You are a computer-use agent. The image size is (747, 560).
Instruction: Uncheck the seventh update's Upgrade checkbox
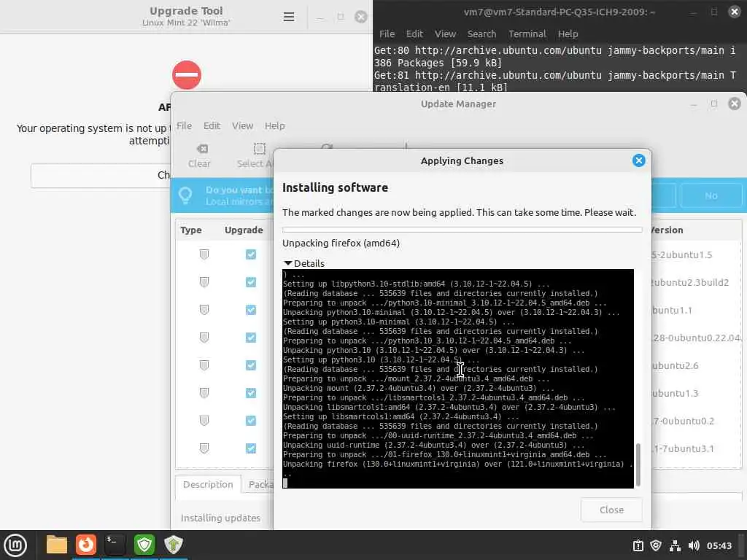tap(251, 421)
